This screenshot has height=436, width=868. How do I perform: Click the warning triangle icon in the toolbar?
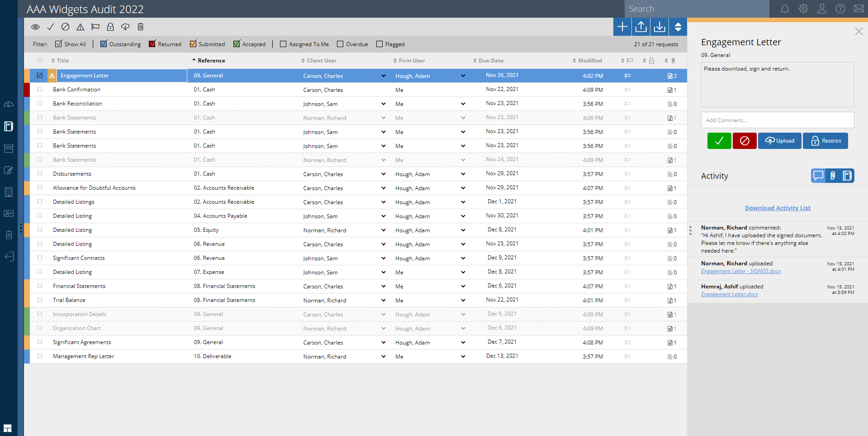click(80, 27)
